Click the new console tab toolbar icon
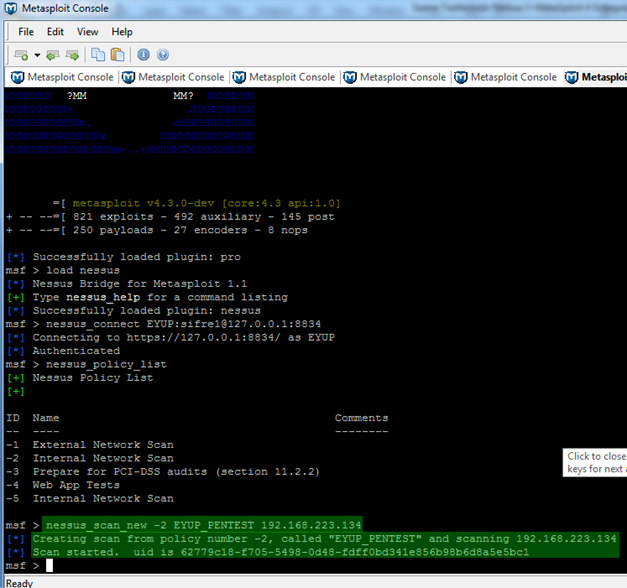 (x=21, y=55)
